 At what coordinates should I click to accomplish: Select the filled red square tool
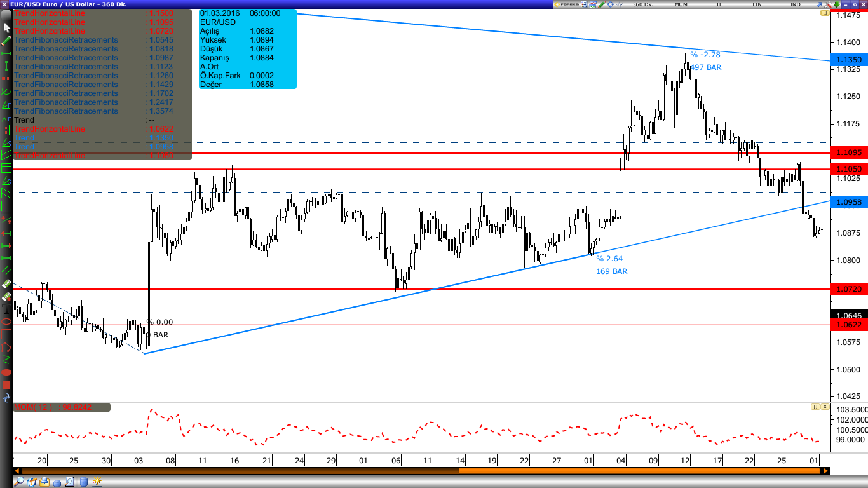tap(6, 385)
